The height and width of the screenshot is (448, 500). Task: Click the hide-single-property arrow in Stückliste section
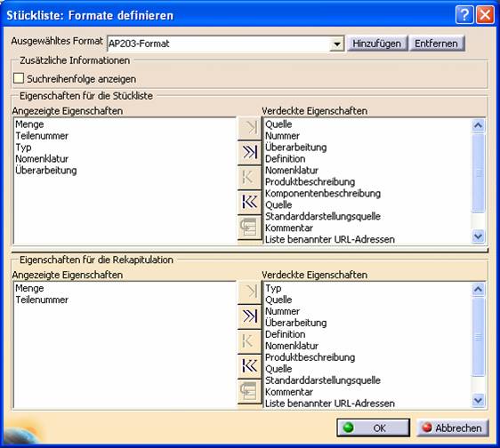249,128
